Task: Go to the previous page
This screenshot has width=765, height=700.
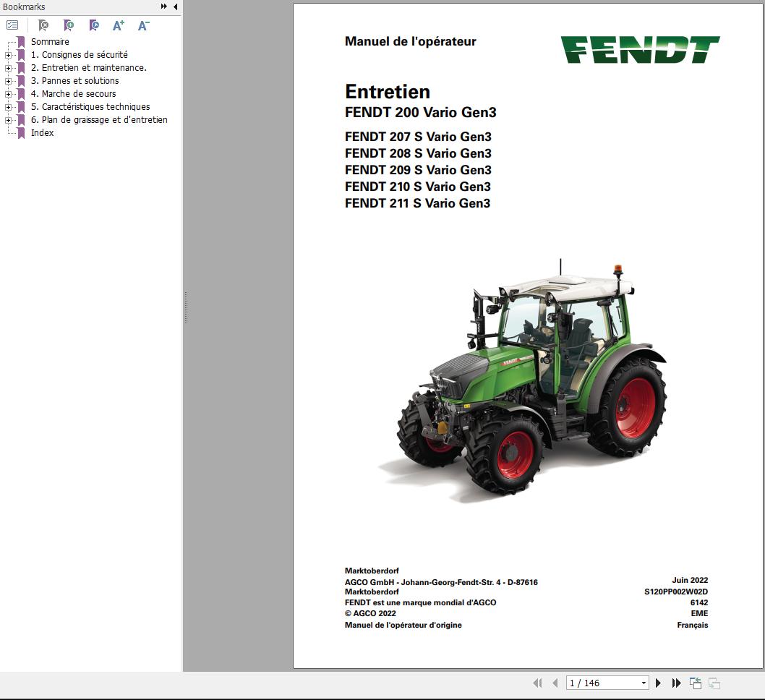Action: pos(555,683)
